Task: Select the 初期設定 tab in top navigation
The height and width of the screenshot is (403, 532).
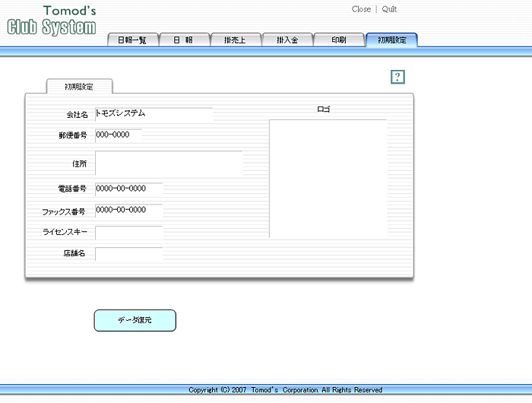Action: (x=391, y=40)
